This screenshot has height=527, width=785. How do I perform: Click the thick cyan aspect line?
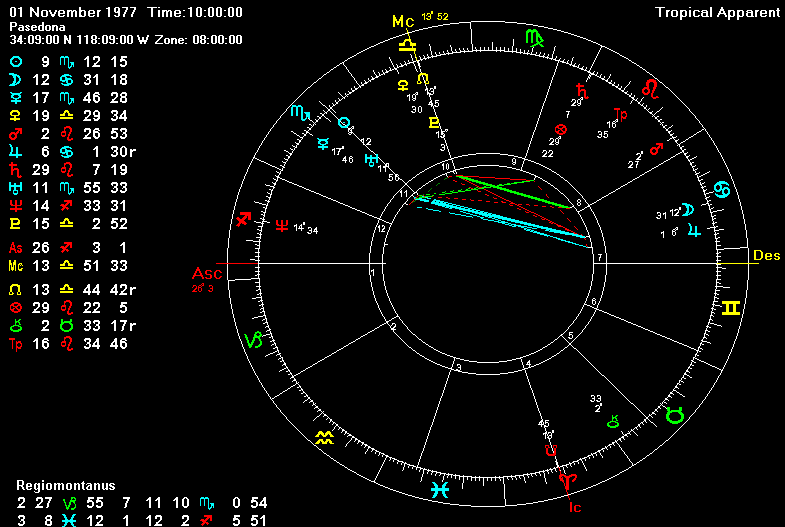[x=508, y=219]
